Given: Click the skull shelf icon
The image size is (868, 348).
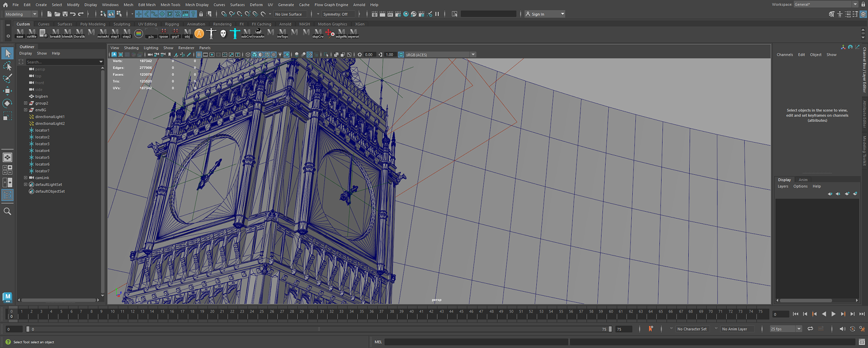Looking at the screenshot, I should pos(223,33).
